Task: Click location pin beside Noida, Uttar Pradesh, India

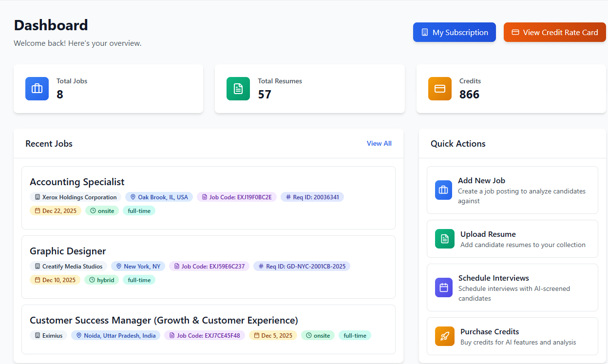Action: click(79, 336)
